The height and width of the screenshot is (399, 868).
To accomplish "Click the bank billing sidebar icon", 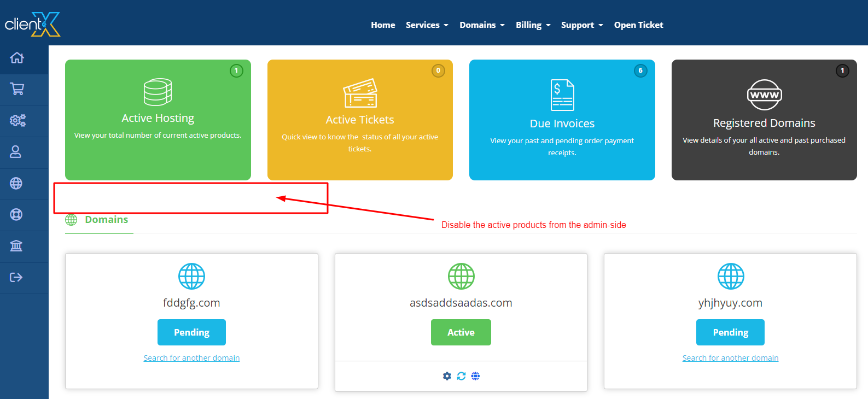I will coord(16,246).
